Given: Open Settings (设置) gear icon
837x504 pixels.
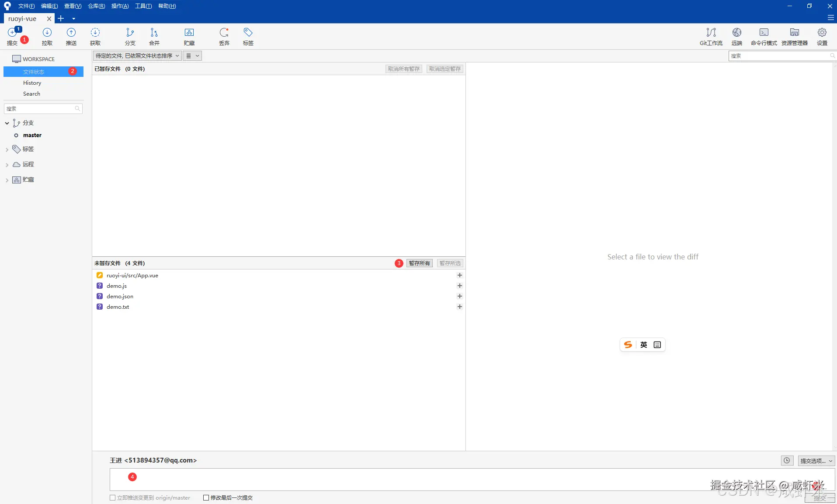Looking at the screenshot, I should point(822,36).
